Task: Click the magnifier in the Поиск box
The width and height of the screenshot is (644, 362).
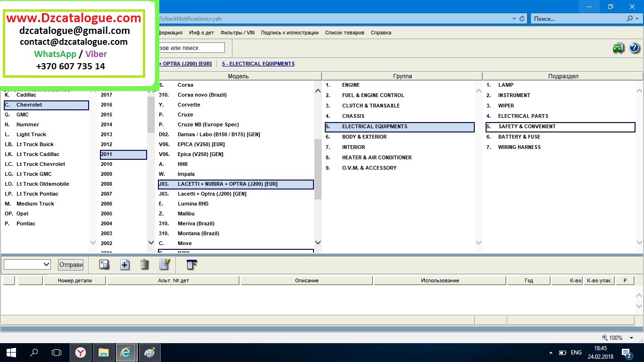Action: (630, 19)
